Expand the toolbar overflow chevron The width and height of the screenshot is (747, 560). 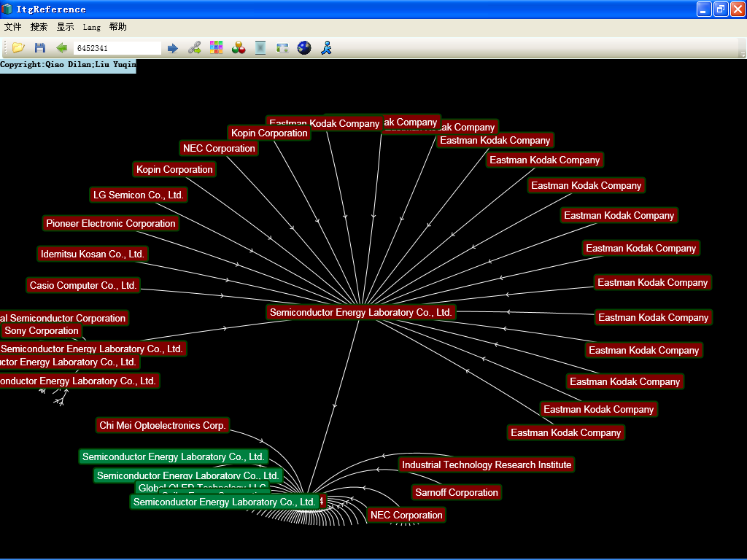742,54
